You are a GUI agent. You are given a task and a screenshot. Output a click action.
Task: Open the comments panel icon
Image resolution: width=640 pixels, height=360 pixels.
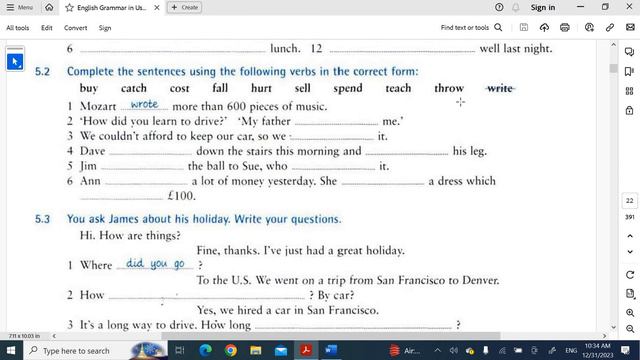(629, 51)
